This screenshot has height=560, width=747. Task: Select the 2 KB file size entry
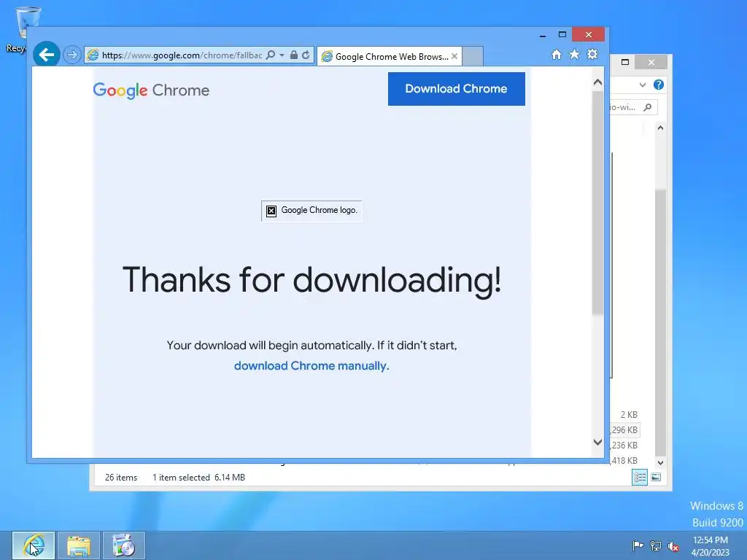click(629, 415)
